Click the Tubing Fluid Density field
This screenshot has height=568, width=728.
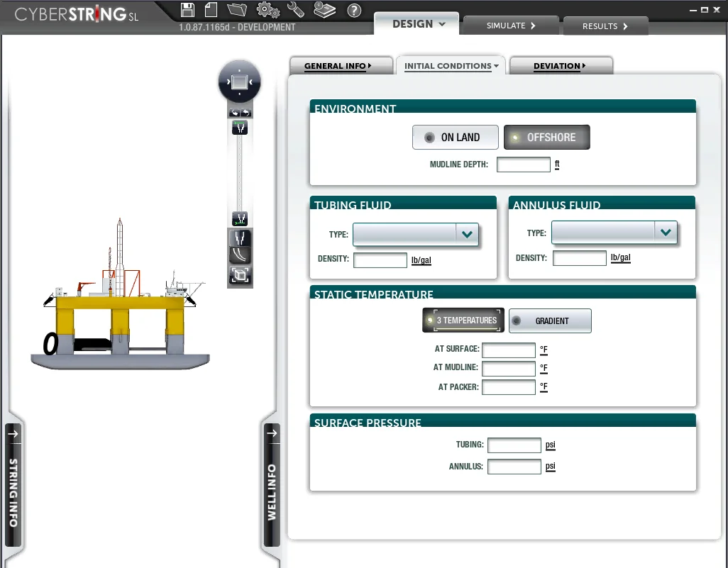coord(380,260)
